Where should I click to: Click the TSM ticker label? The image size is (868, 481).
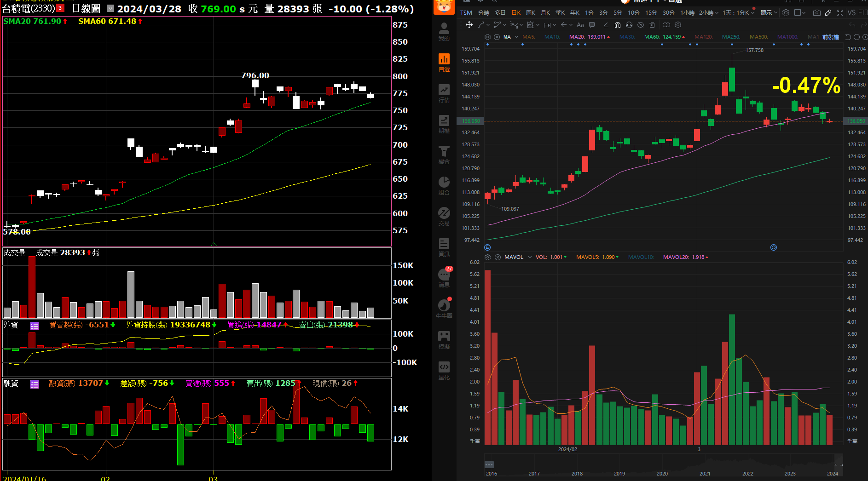pyautogui.click(x=466, y=13)
